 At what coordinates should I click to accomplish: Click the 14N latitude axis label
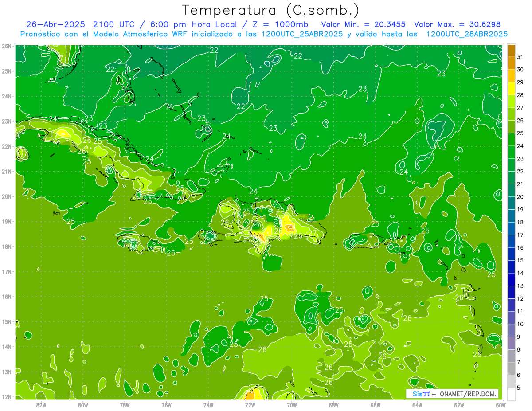[7, 347]
